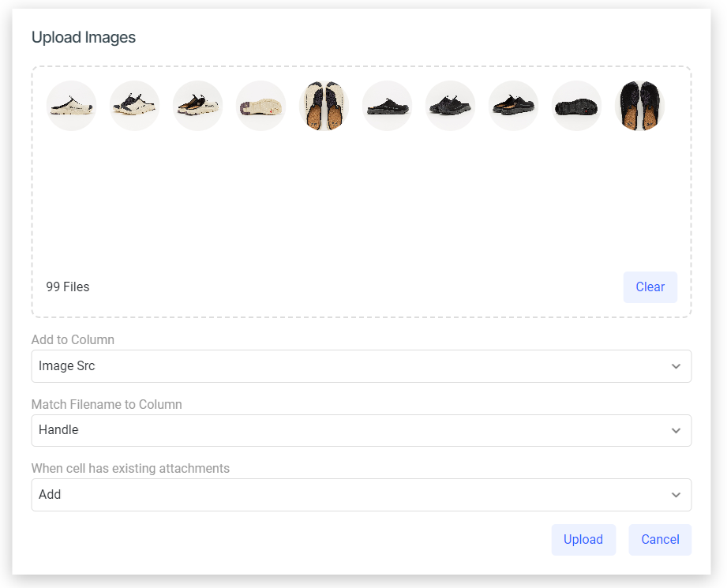Expand the Image Src dropdown chevron
This screenshot has height=588, width=727.
click(x=676, y=366)
